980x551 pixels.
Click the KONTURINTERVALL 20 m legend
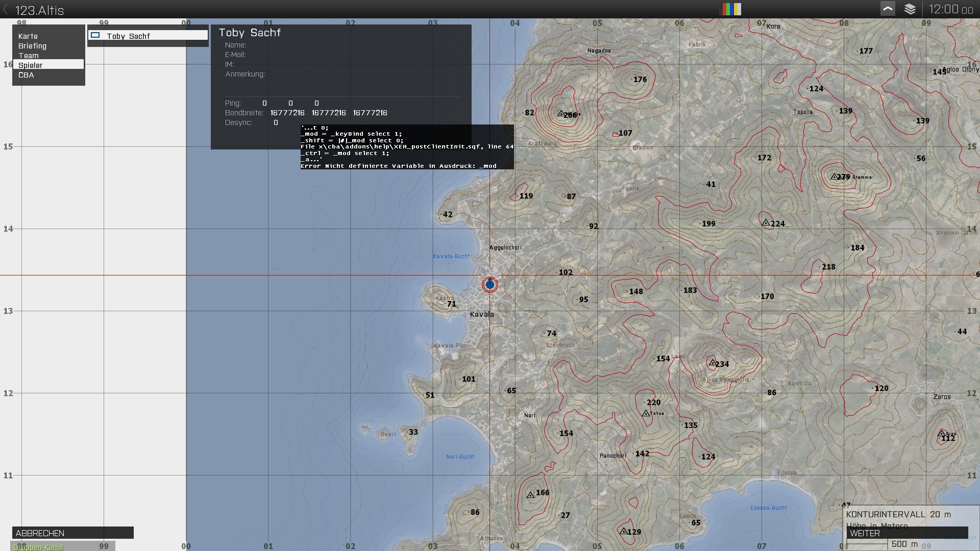[898, 514]
